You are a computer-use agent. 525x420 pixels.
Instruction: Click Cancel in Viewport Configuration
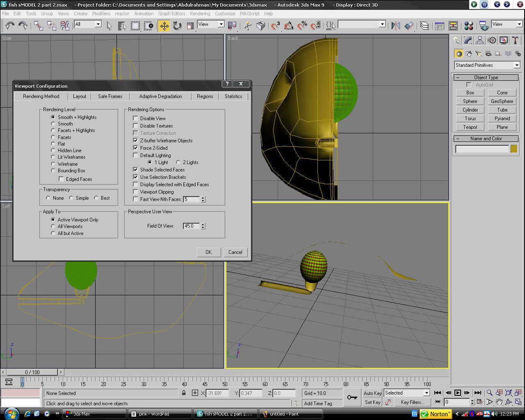click(x=235, y=252)
